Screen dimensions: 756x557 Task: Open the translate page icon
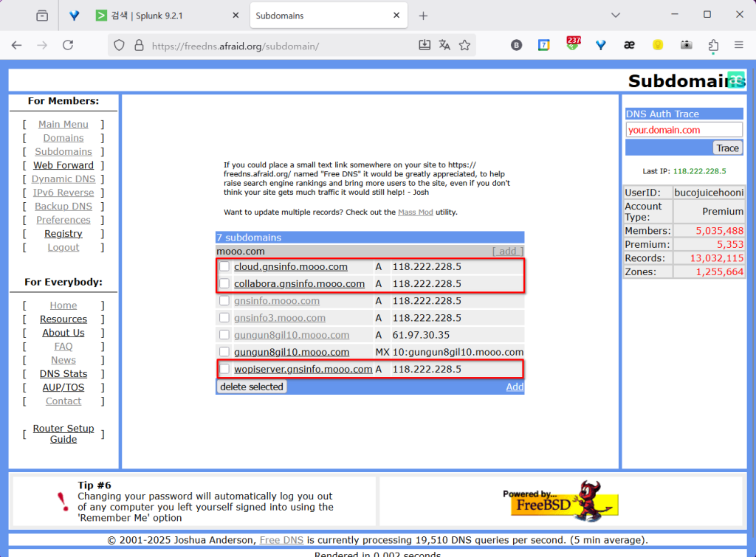click(x=444, y=45)
